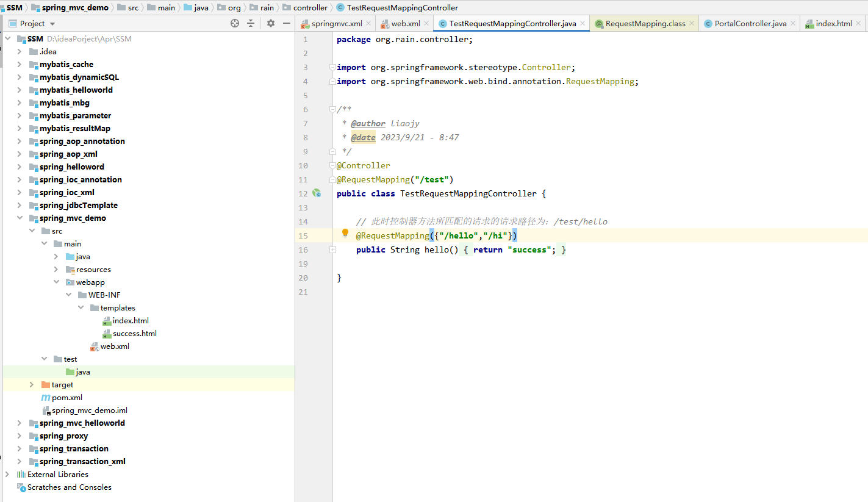Viewport: 868px width, 502px height.
Task: Click the @Controller annotation text
Action: pyautogui.click(x=364, y=165)
